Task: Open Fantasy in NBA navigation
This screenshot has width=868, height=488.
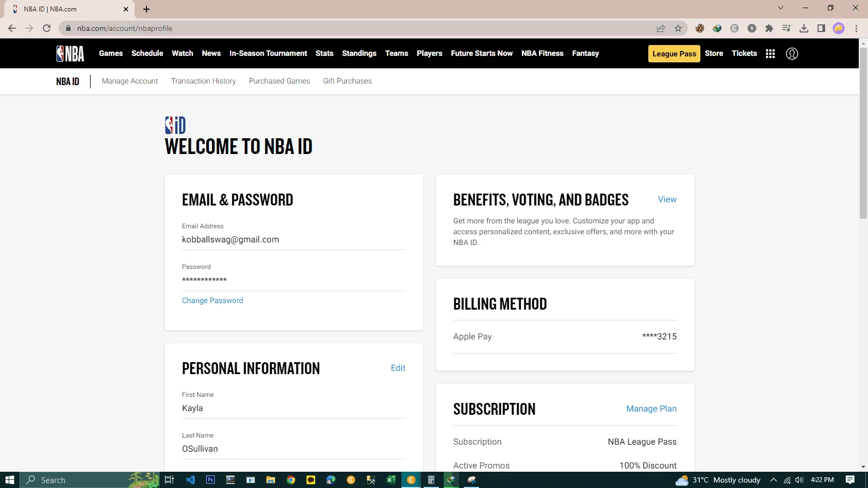Action: [585, 53]
